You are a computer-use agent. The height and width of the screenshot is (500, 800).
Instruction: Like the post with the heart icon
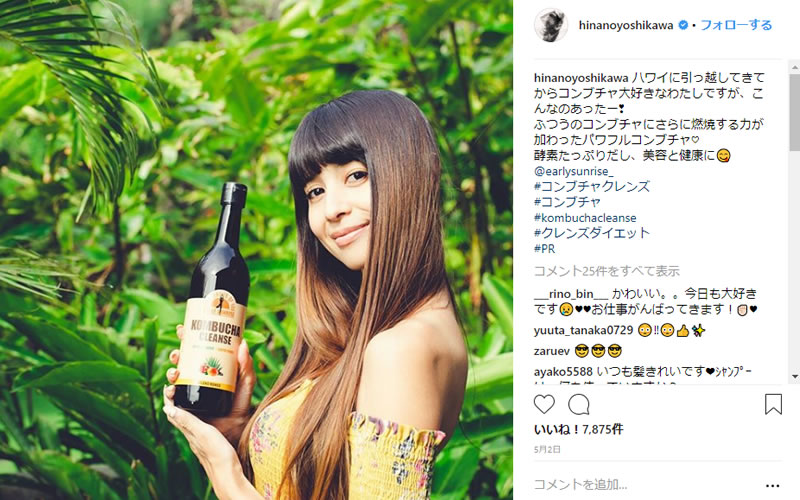(544, 405)
